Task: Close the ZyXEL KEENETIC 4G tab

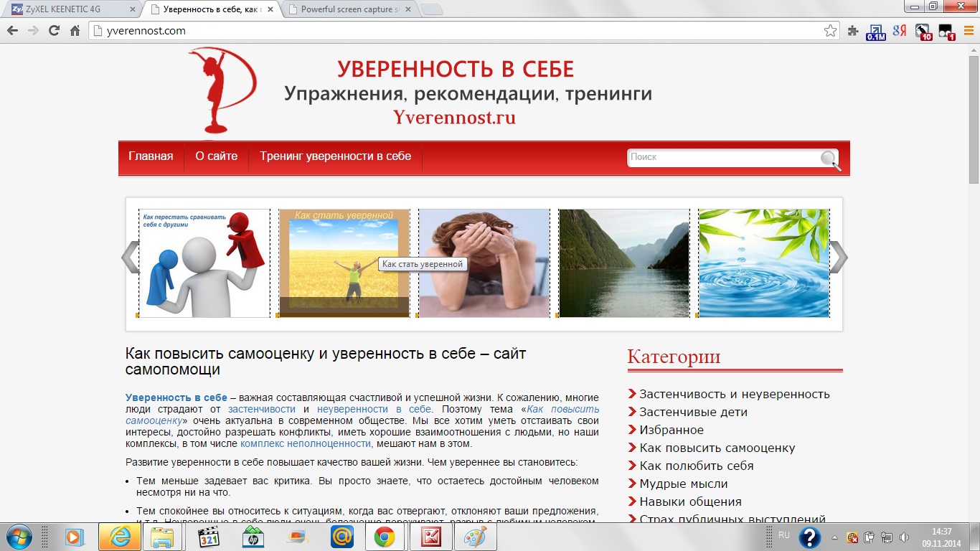Action: click(x=131, y=10)
